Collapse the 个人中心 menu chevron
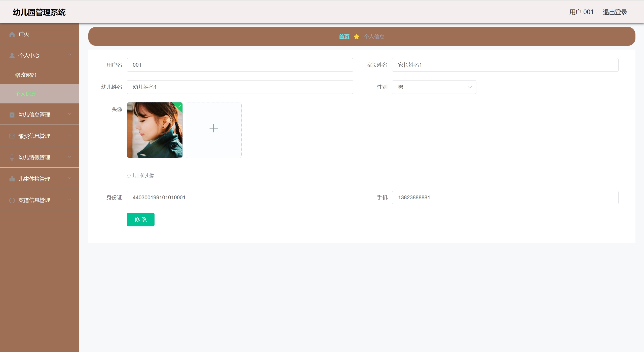This screenshot has width=644, height=352. point(70,55)
